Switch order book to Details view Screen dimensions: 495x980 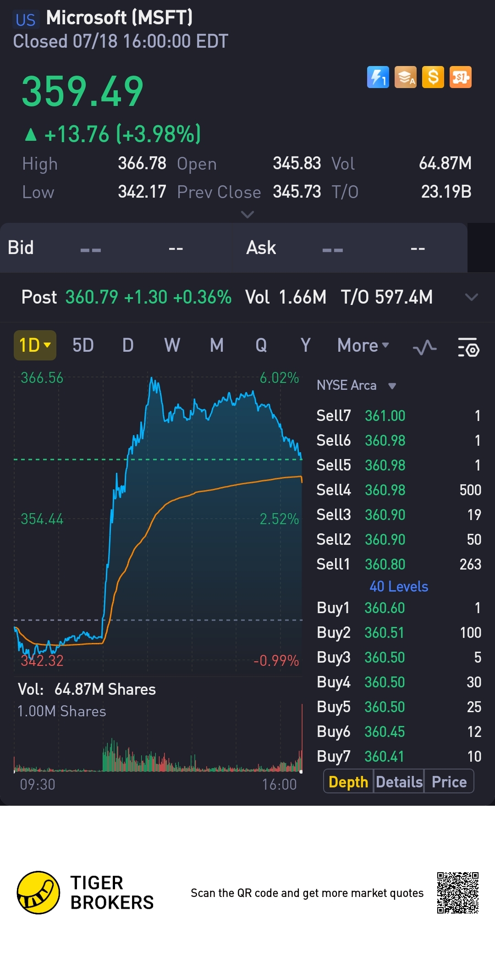[x=399, y=782]
